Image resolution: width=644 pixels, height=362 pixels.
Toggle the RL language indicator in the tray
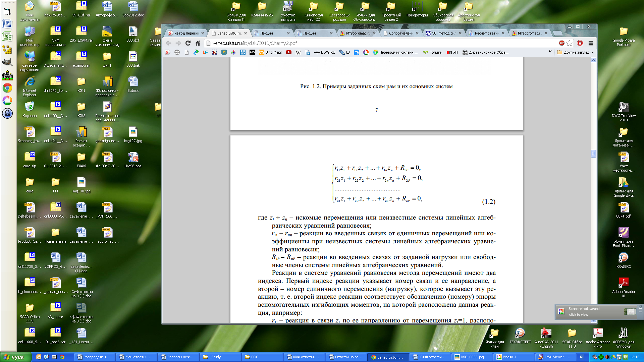tap(582, 357)
